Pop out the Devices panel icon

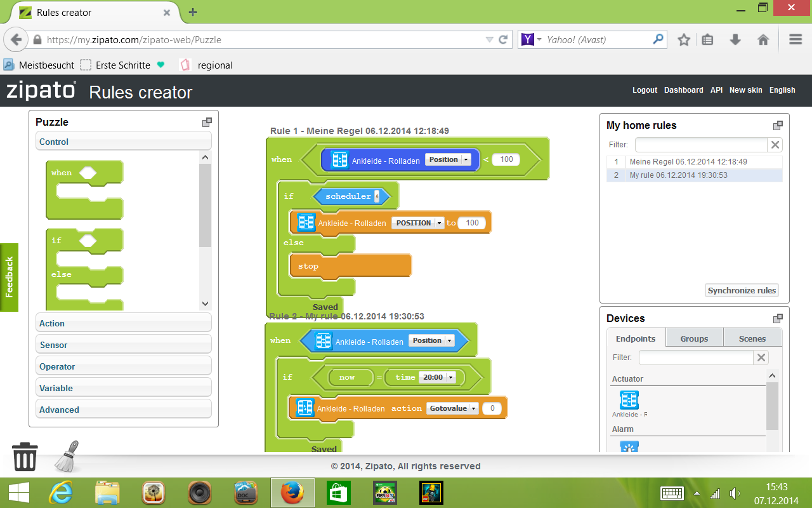click(778, 318)
